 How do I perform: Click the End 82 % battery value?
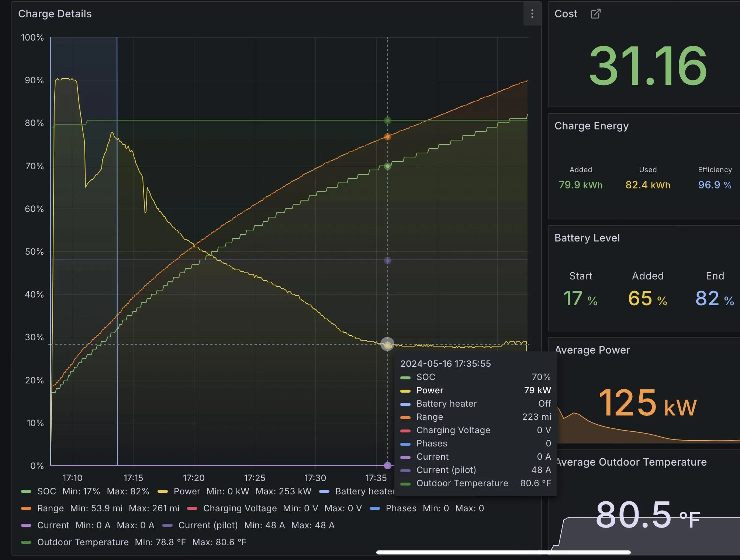(715, 299)
